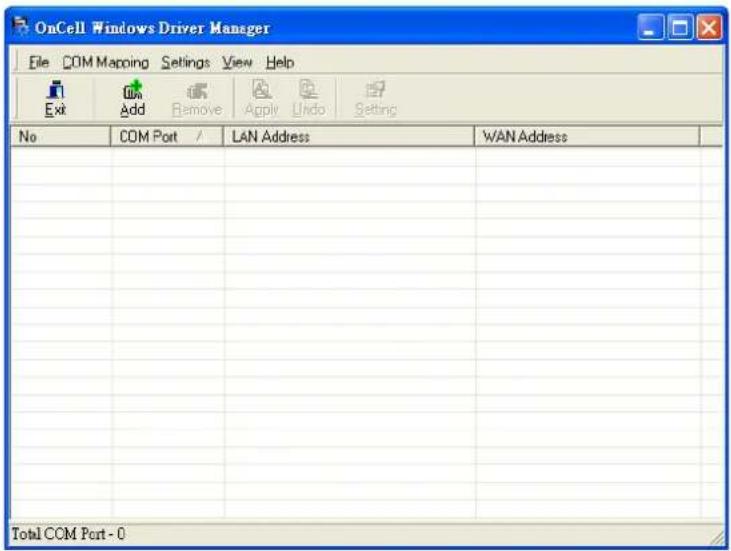Click the Apply toolbar icon
This screenshot has width=731, height=551.
261,98
